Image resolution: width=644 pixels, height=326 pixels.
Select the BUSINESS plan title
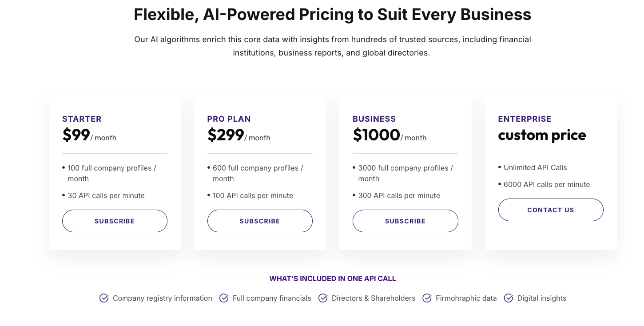(x=374, y=119)
